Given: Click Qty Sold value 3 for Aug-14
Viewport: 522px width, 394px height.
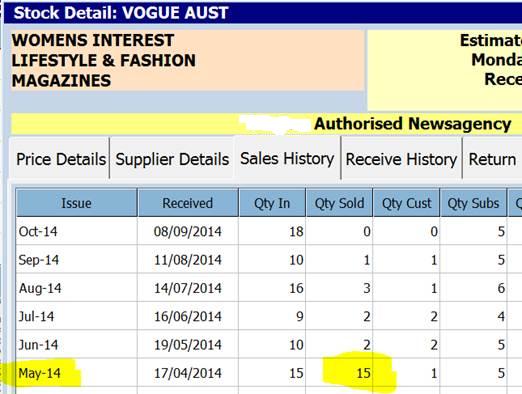Looking at the screenshot, I should pyautogui.click(x=339, y=288).
